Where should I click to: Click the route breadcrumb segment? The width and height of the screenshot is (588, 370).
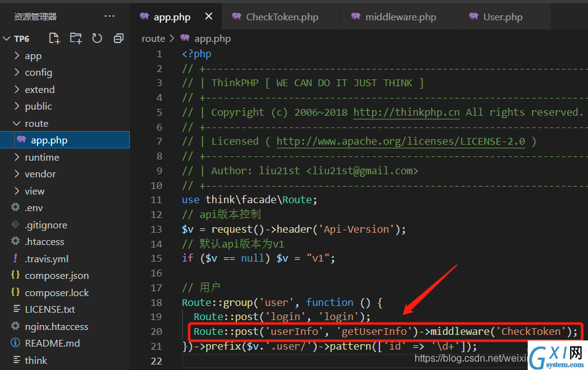pyautogui.click(x=153, y=38)
